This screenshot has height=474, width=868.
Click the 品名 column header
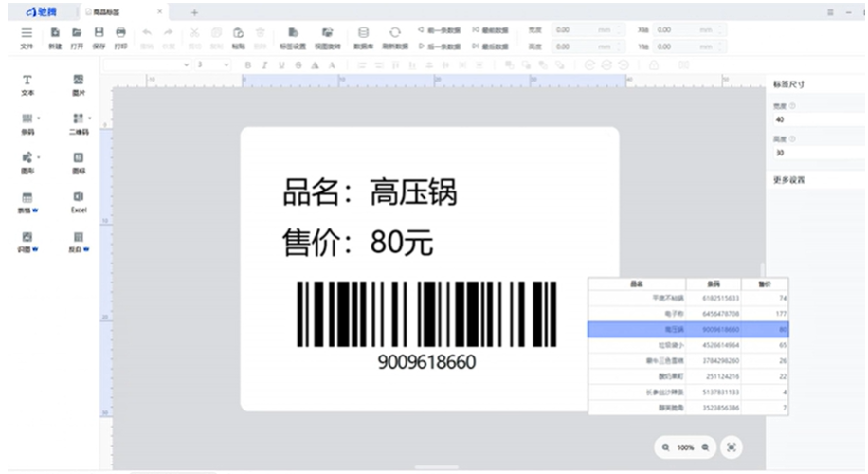point(637,283)
